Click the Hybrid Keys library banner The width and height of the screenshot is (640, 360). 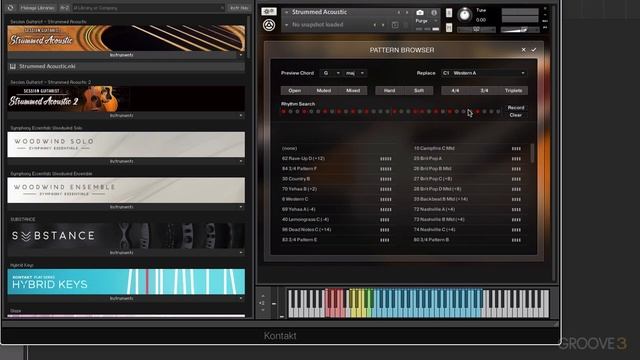click(127, 282)
